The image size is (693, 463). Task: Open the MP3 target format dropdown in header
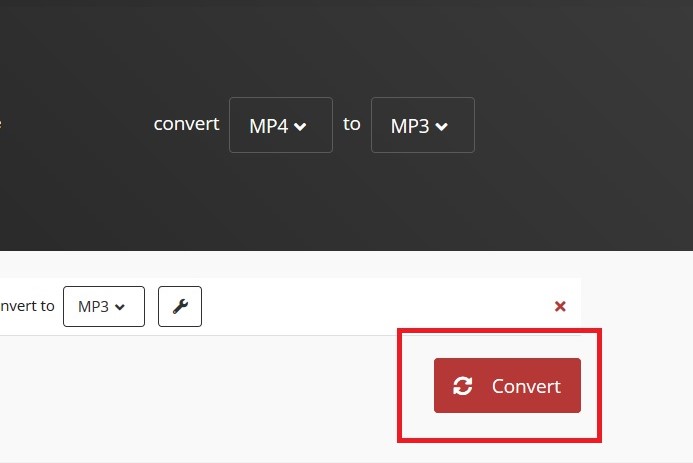(423, 125)
